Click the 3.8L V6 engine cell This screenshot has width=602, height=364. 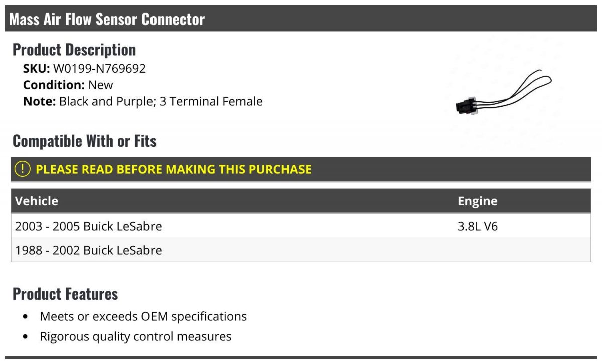coord(477,226)
